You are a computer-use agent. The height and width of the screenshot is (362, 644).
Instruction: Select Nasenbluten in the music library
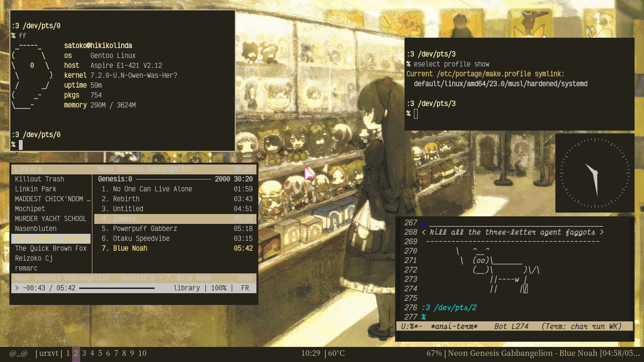(x=36, y=229)
